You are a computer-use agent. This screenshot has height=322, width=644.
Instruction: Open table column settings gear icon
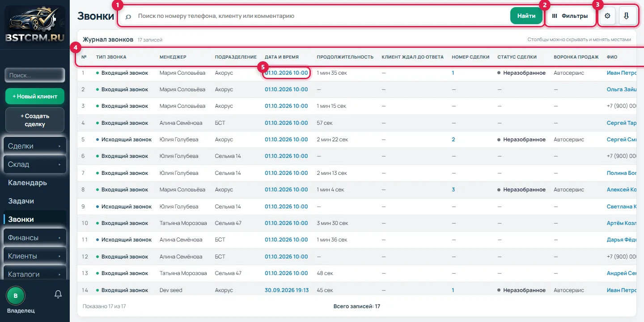[x=607, y=16]
